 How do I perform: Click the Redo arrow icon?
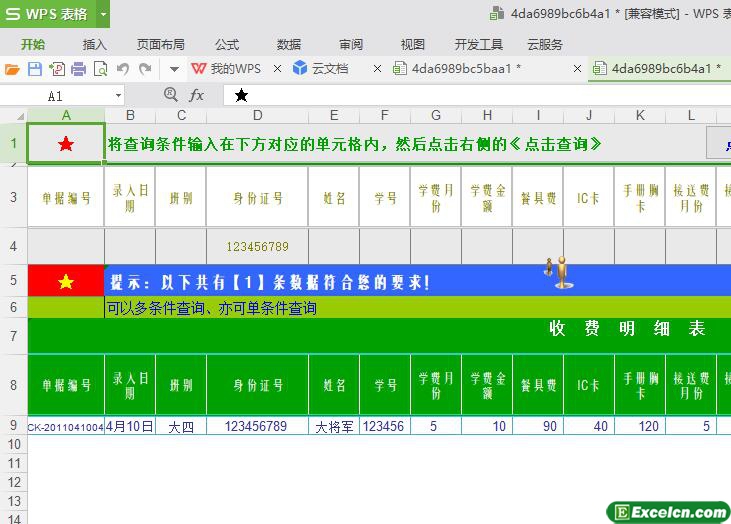tap(145, 69)
